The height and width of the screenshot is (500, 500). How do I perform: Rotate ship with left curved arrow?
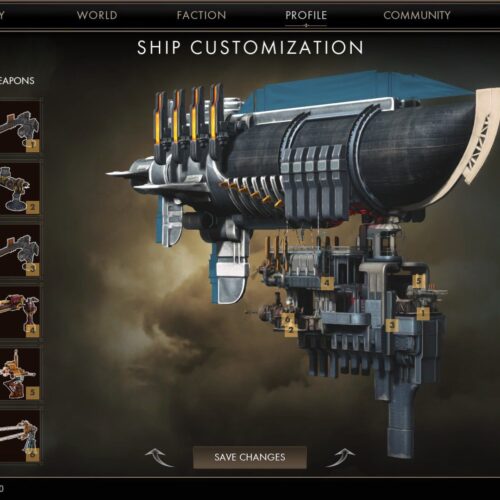point(159,457)
